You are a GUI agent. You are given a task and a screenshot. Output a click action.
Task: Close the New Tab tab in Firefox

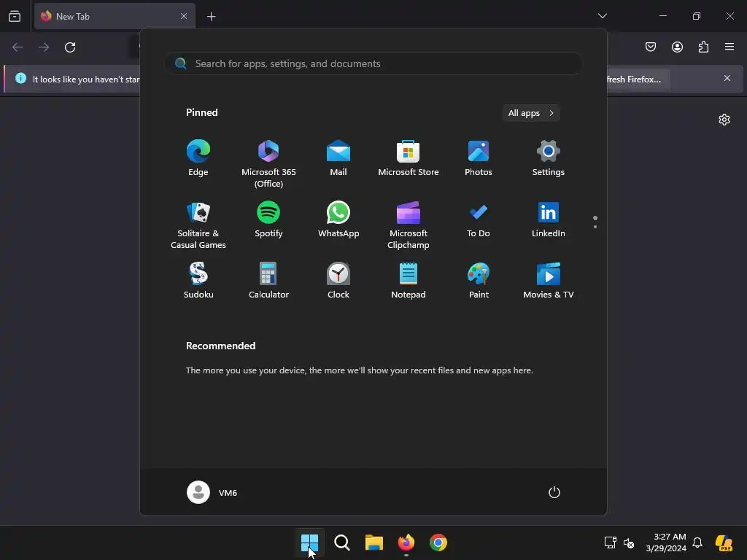(184, 16)
